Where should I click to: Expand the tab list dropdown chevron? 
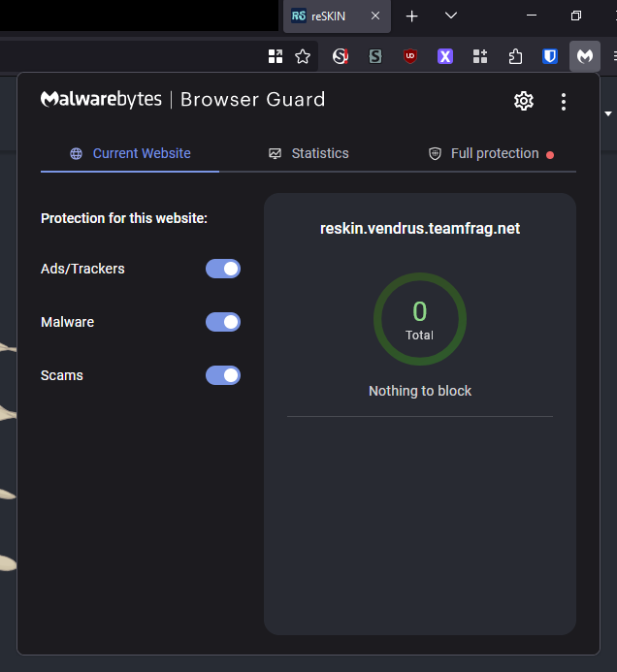tap(451, 16)
